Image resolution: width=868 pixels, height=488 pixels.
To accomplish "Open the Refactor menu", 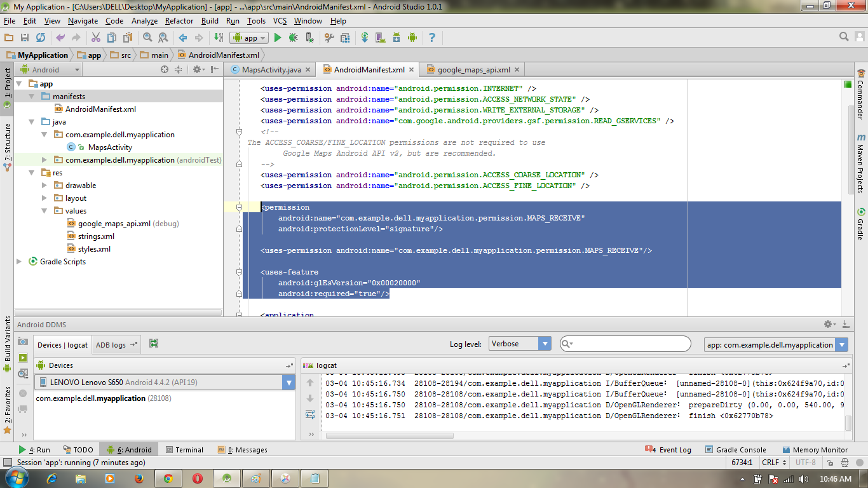I will coord(179,21).
